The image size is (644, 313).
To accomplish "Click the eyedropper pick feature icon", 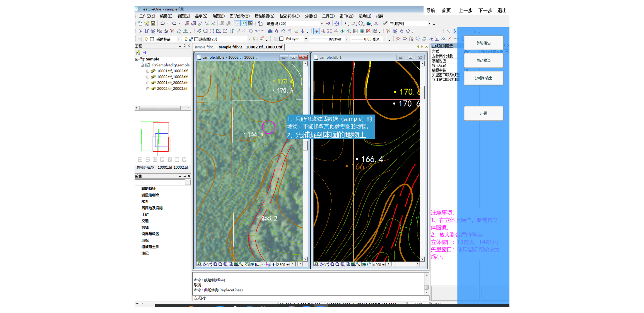I will (x=385, y=24).
